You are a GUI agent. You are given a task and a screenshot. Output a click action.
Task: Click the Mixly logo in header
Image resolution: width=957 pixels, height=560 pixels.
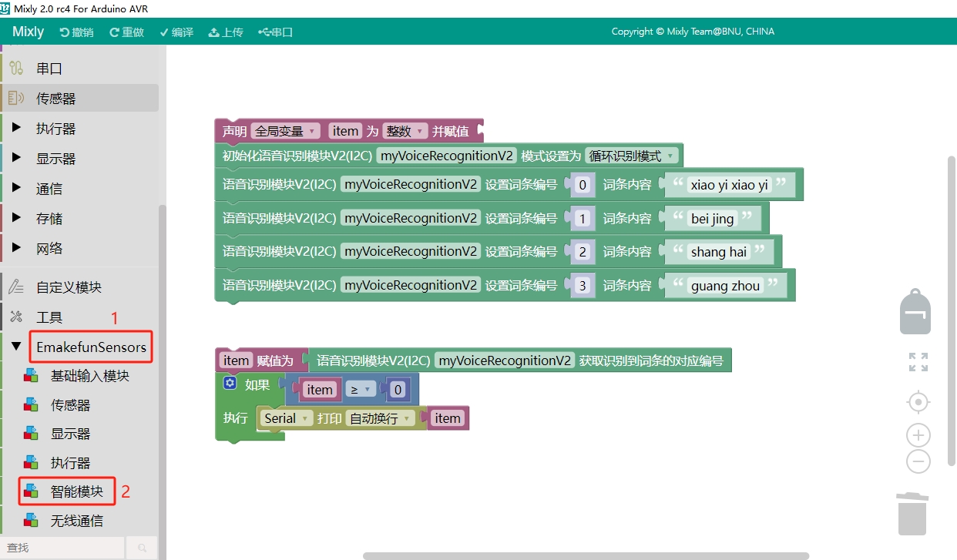(x=29, y=32)
